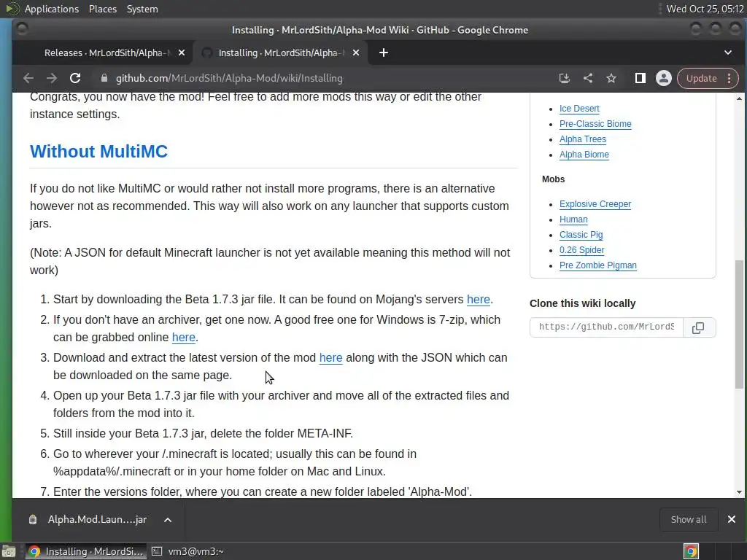The height and width of the screenshot is (560, 747).
Task: Copy the wiki clone URL
Action: tap(698, 327)
